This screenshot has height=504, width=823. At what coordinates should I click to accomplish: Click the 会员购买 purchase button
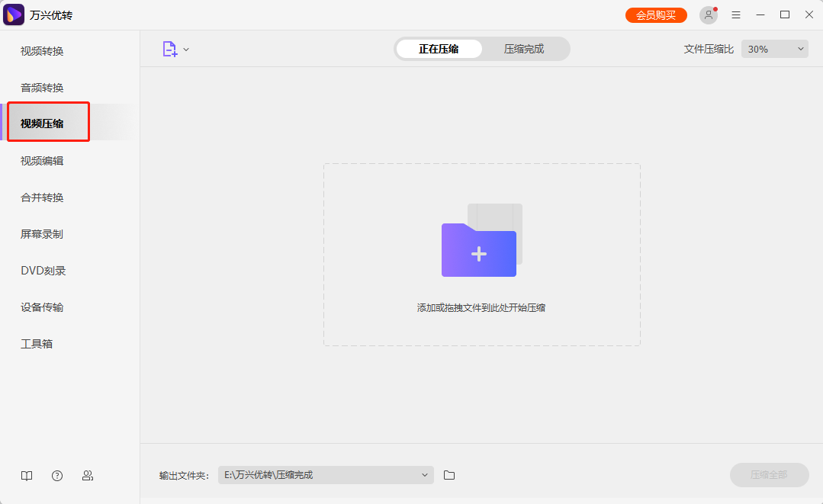[x=656, y=14]
